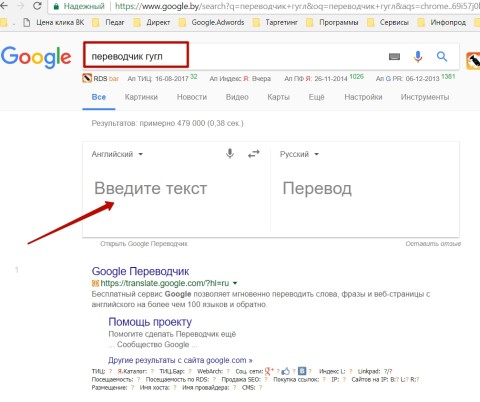Click the Ап G PR entry in RDS bar
480x402 pixels.
click(415, 79)
